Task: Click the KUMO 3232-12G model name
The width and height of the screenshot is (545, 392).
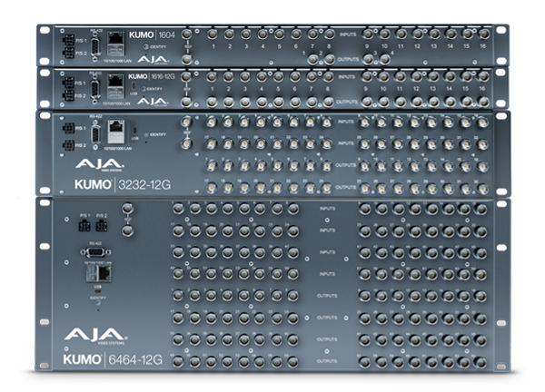Action: click(x=123, y=184)
